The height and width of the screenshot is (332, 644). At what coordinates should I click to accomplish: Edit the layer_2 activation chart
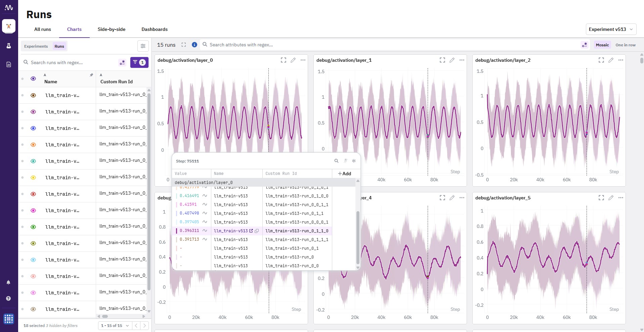(611, 60)
